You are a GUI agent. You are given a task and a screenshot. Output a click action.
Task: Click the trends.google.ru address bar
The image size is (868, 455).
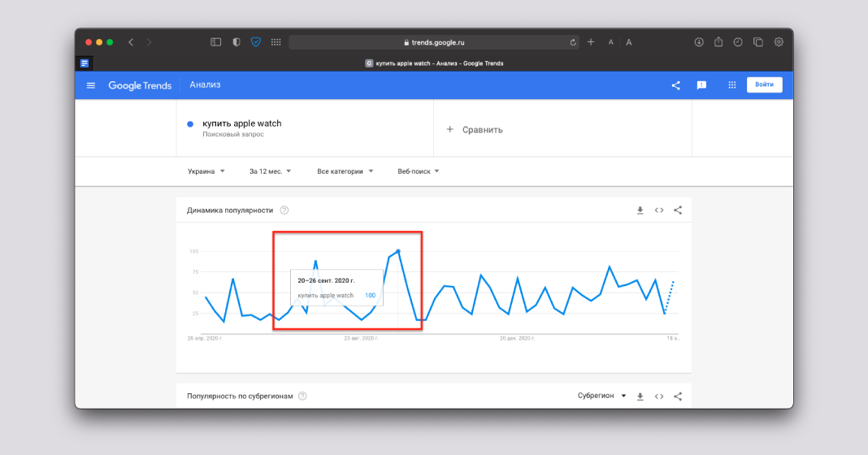coord(434,42)
